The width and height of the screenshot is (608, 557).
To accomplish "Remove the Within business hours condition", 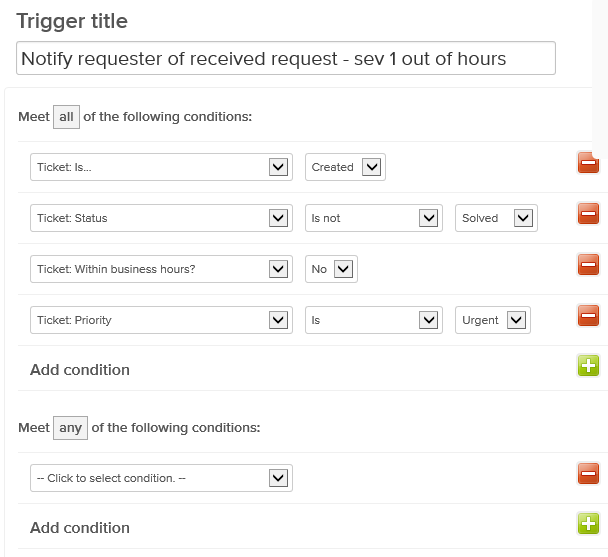I will click(x=588, y=265).
